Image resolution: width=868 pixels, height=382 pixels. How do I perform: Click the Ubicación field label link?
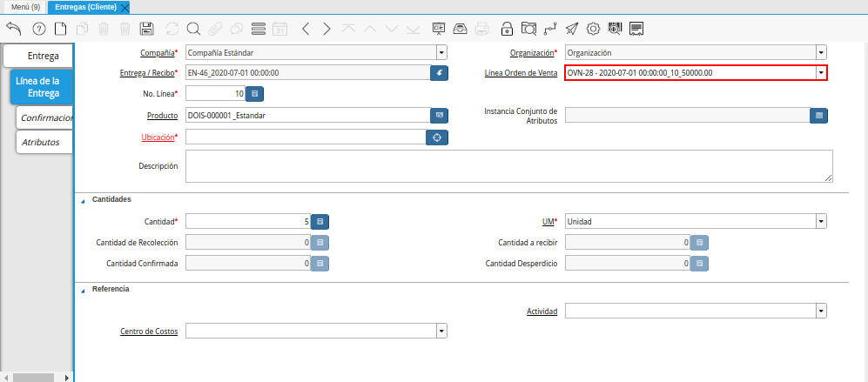pos(158,137)
